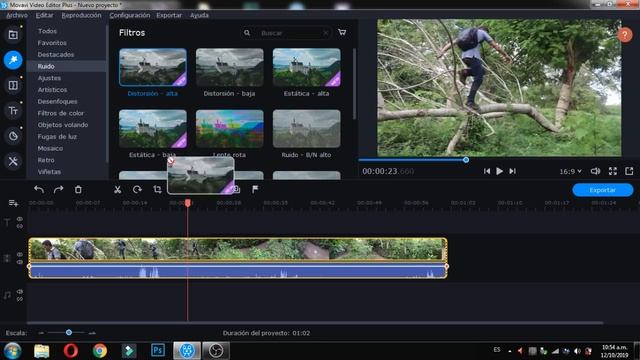
Task: Open the Editar menu
Action: [44, 16]
